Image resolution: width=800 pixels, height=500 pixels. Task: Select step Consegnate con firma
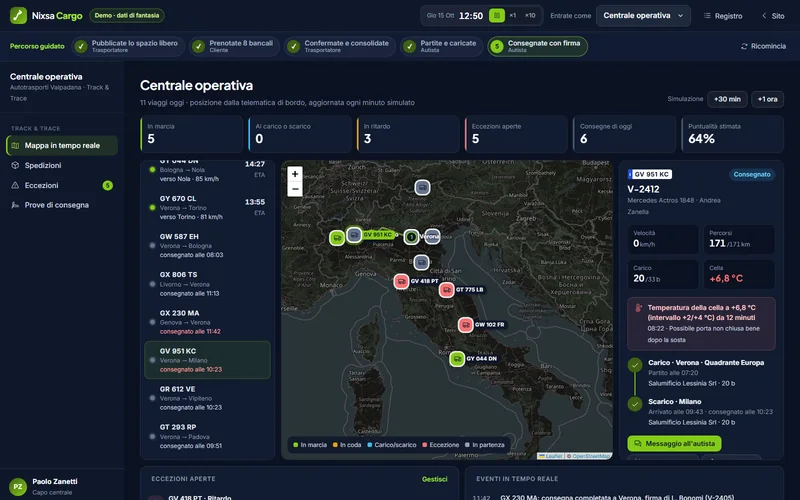tap(537, 46)
